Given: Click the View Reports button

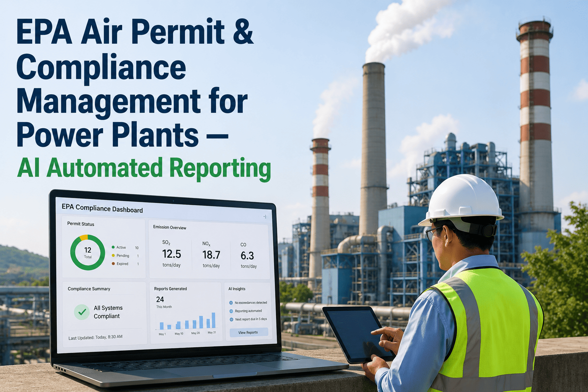Looking at the screenshot, I should 248,332.
